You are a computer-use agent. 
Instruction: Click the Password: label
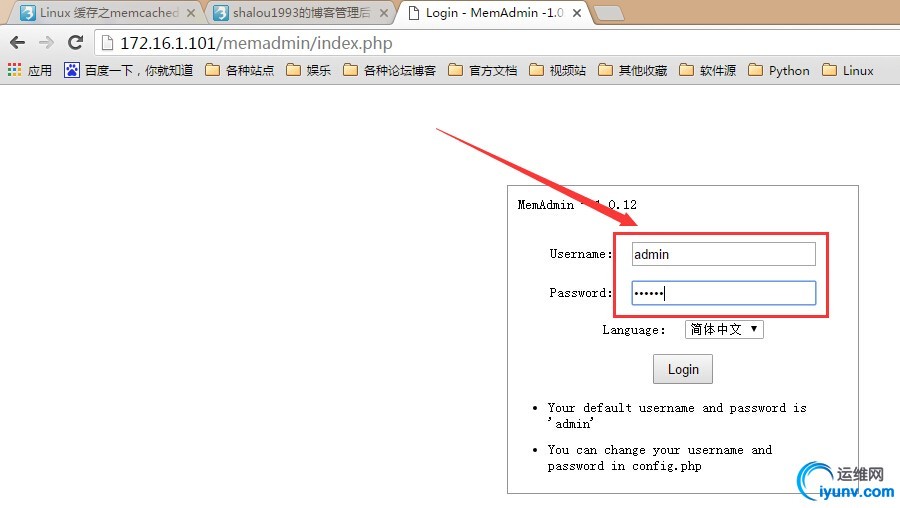point(581,293)
